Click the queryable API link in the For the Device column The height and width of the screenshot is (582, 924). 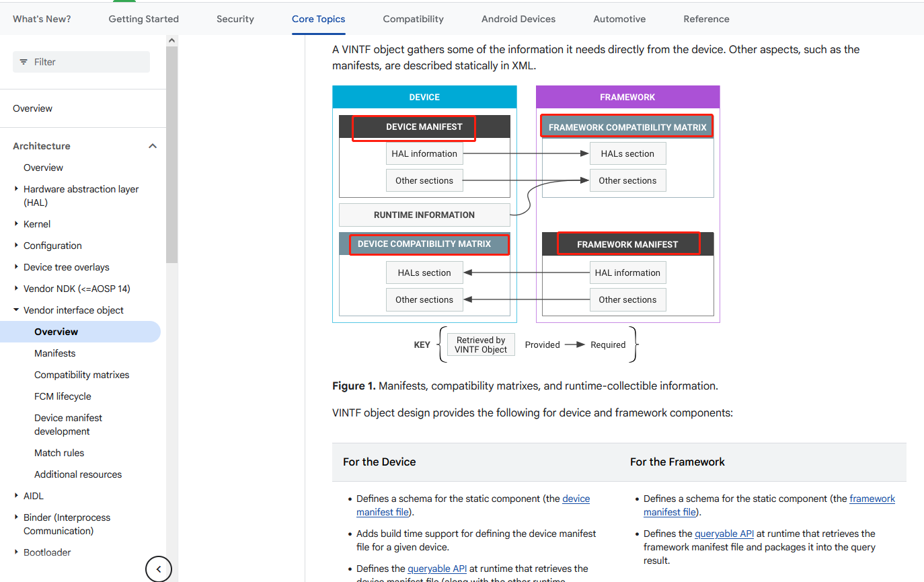pos(437,569)
